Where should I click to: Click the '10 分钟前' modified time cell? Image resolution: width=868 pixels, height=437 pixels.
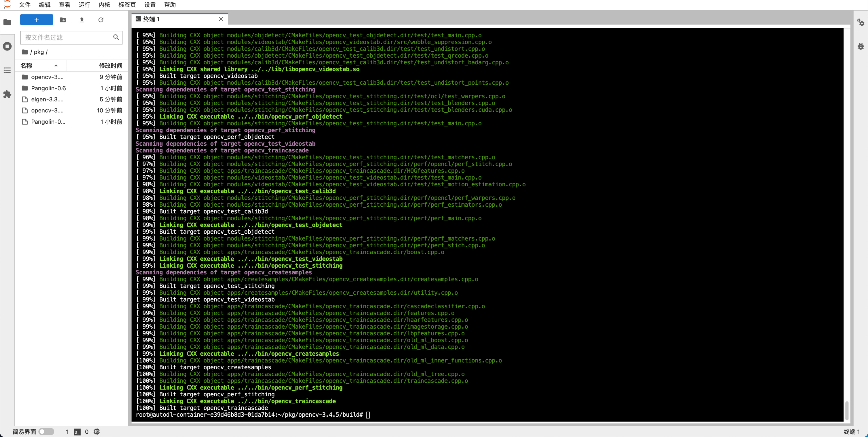(110, 110)
